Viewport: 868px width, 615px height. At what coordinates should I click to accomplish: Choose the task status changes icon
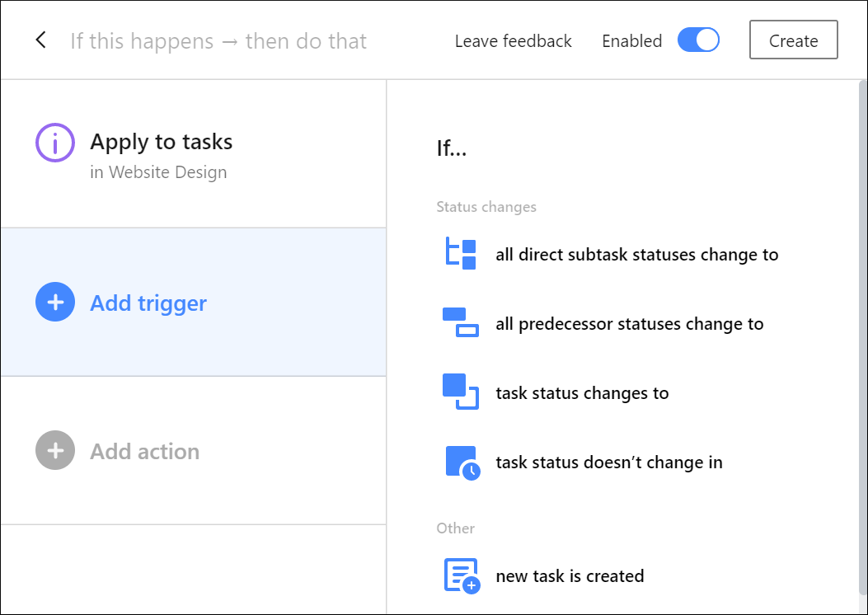point(461,392)
